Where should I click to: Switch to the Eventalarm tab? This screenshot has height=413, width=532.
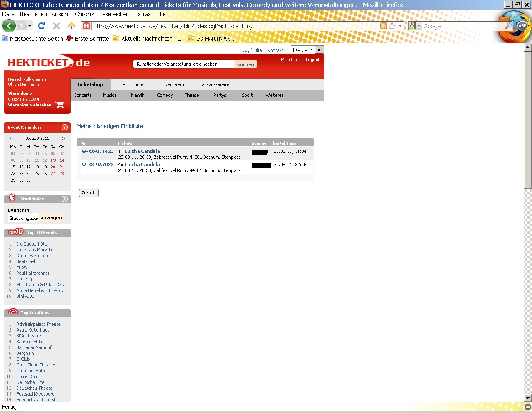[x=174, y=84]
